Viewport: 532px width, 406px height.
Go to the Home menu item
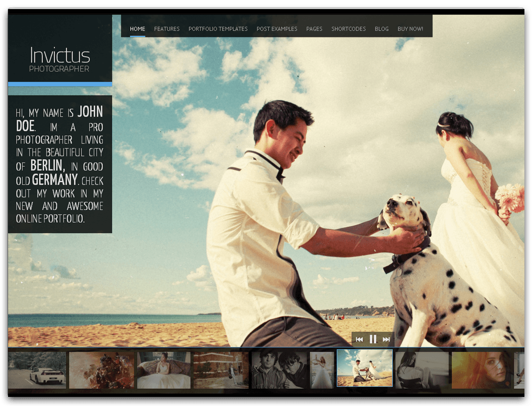pos(137,29)
